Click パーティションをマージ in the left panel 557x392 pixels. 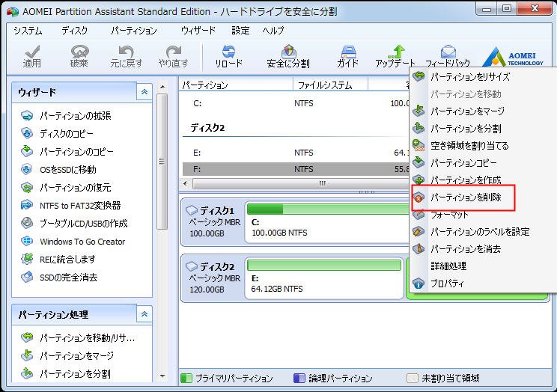point(76,356)
